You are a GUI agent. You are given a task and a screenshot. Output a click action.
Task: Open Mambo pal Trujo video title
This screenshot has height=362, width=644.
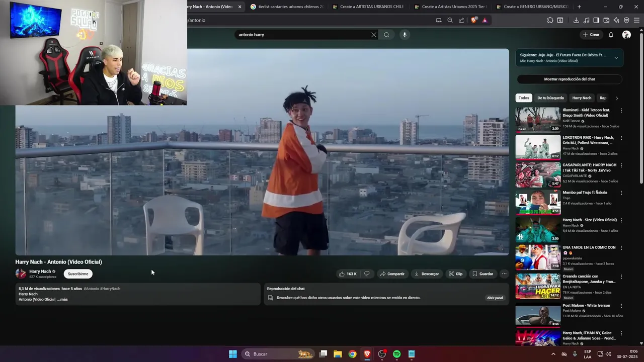coord(585,193)
